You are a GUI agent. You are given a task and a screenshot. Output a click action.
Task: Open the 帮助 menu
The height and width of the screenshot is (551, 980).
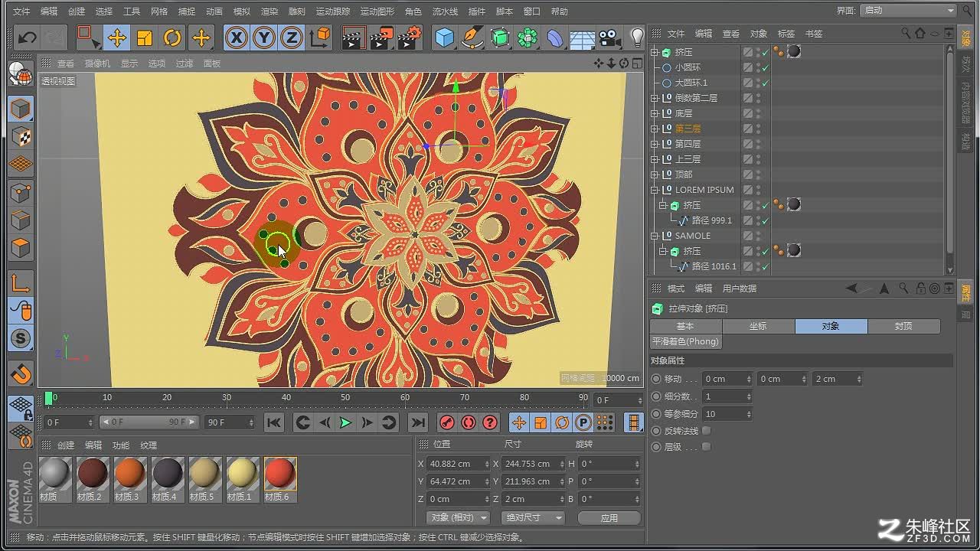point(560,11)
